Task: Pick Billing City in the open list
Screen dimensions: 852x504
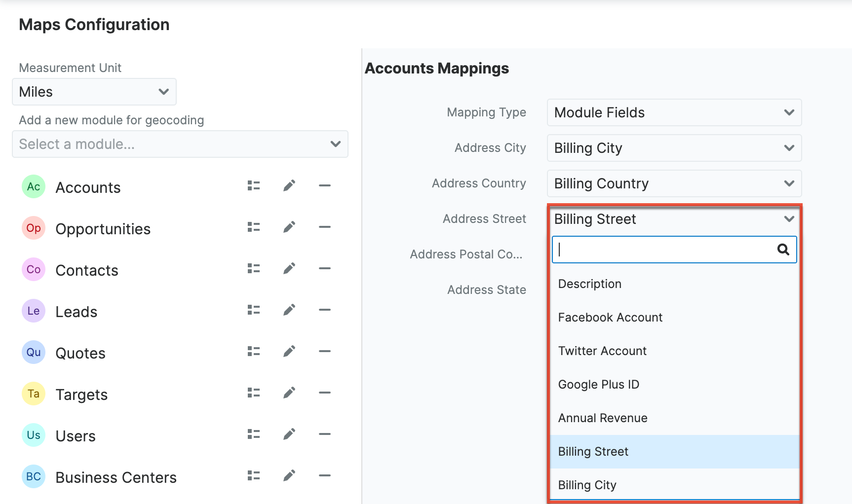Action: 587,485
